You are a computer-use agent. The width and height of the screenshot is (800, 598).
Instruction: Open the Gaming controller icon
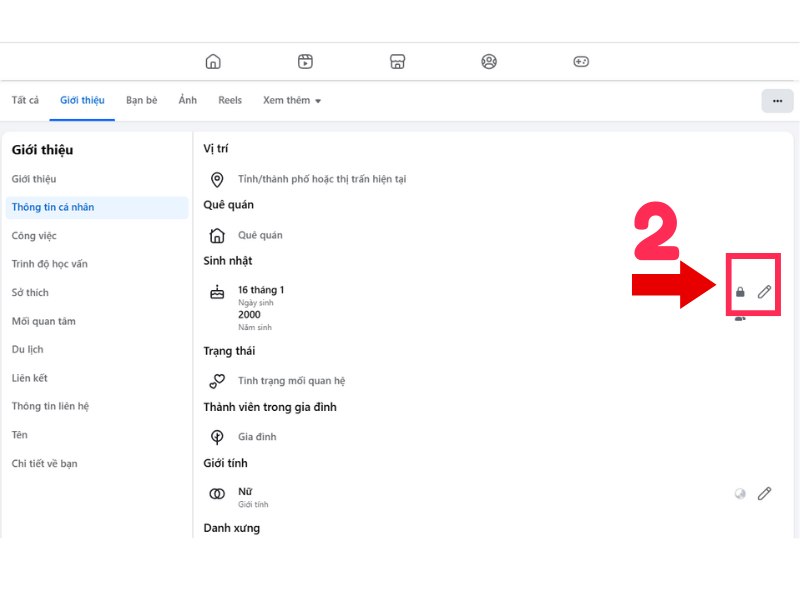pos(581,62)
